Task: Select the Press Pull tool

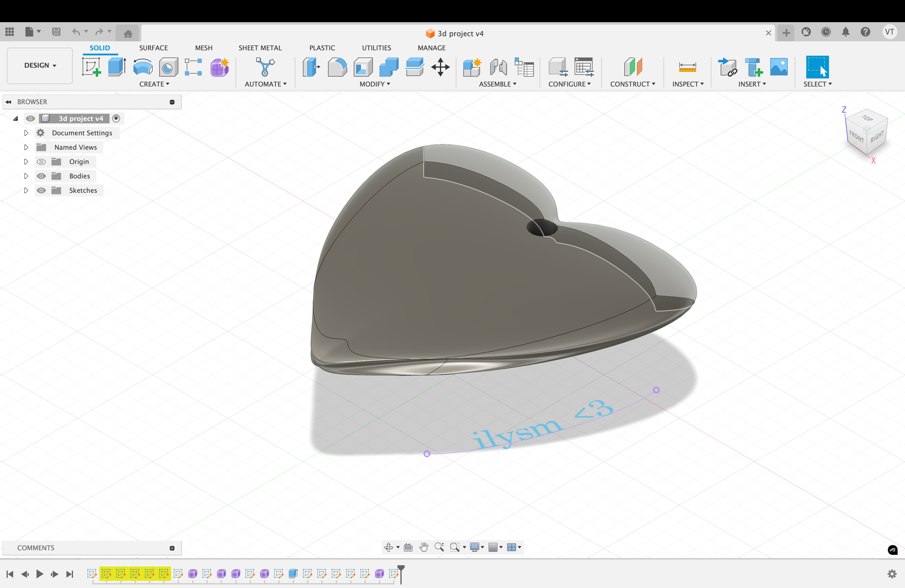Action: point(311,67)
